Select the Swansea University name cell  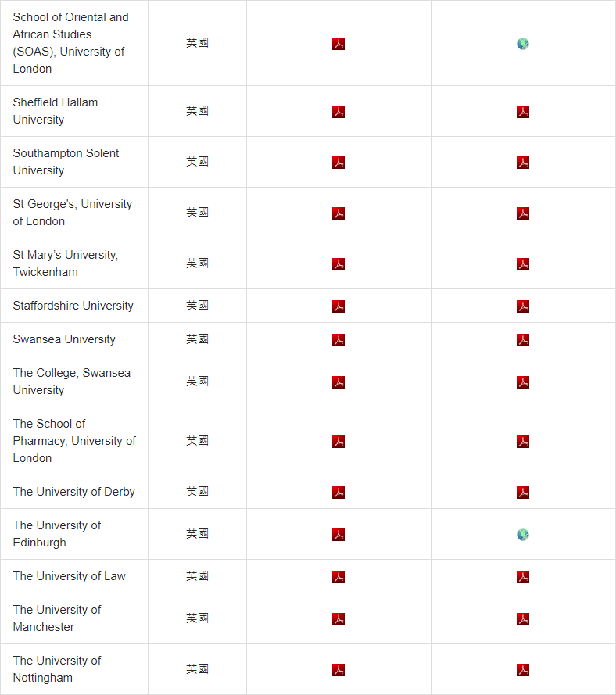[x=74, y=339]
